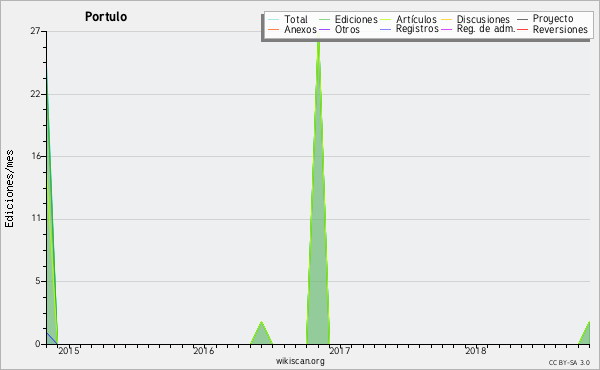The image size is (600, 370).
Task: Click the 2016 x-axis label
Action: pyautogui.click(x=204, y=351)
